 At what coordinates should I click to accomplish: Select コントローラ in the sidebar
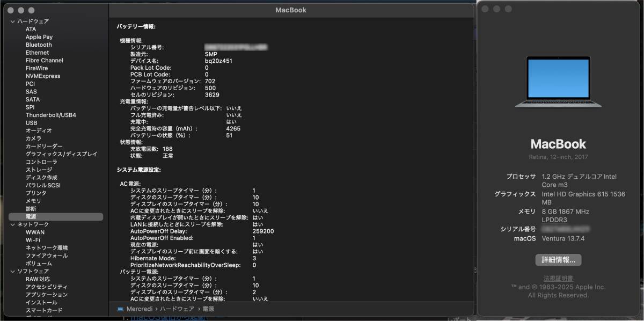click(41, 162)
